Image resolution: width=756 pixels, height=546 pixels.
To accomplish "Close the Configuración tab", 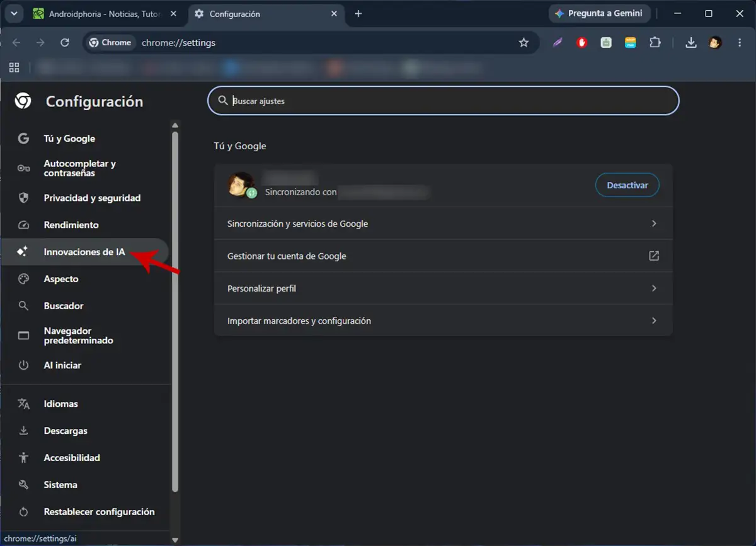I will (x=334, y=13).
